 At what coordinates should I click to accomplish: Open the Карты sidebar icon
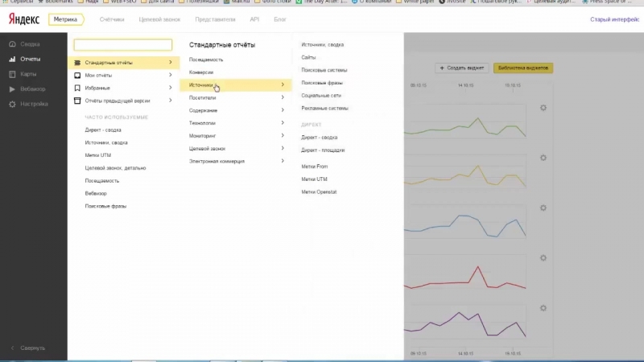12,74
